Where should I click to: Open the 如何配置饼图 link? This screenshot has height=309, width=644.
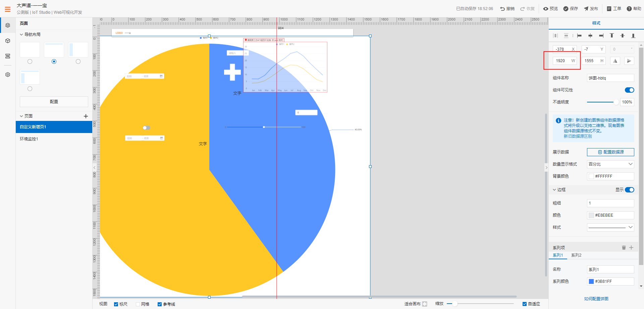click(x=596, y=299)
